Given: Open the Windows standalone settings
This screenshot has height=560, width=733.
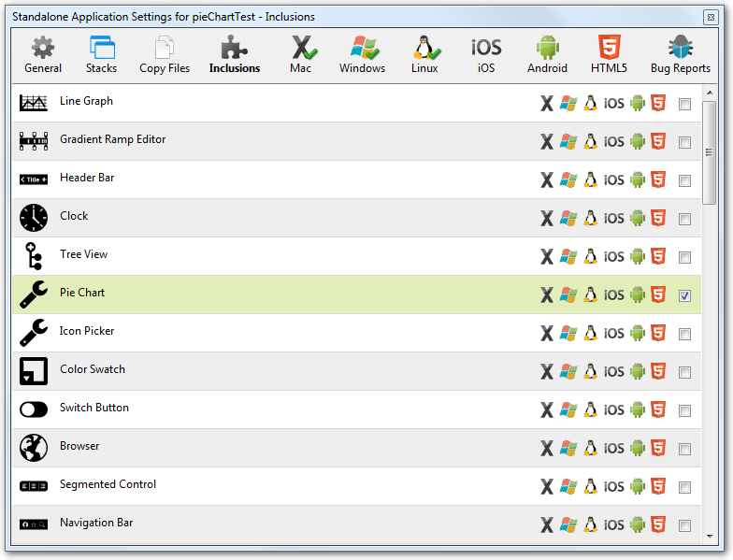Looking at the screenshot, I should 362,54.
